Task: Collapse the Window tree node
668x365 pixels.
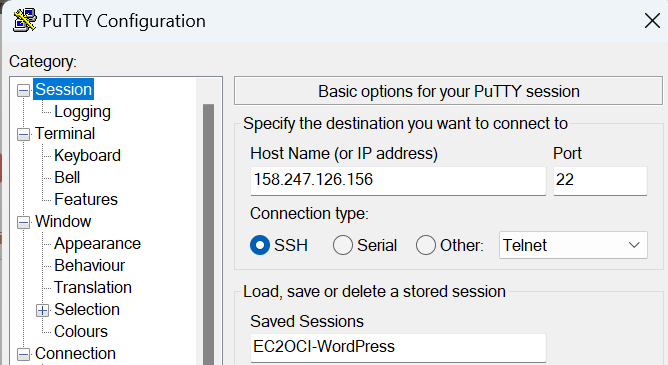Action: pyautogui.click(x=23, y=222)
